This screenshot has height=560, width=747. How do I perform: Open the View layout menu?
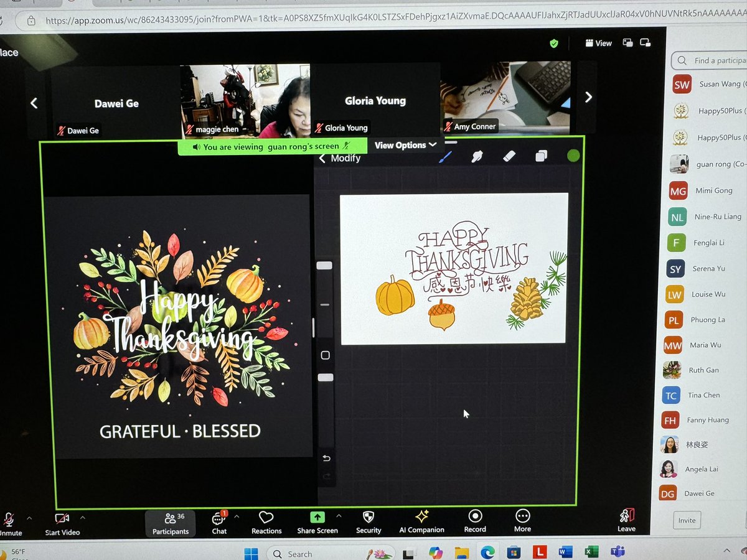click(598, 43)
